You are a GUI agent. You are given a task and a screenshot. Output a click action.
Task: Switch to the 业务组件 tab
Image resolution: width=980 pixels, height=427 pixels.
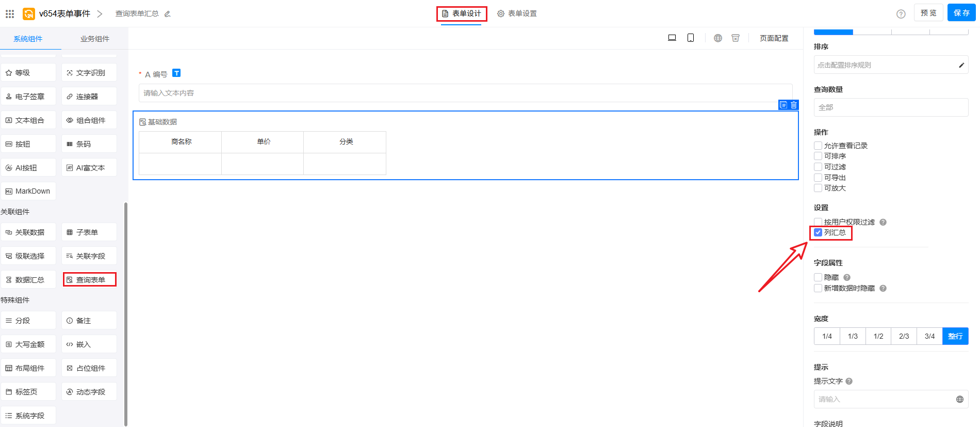94,39
